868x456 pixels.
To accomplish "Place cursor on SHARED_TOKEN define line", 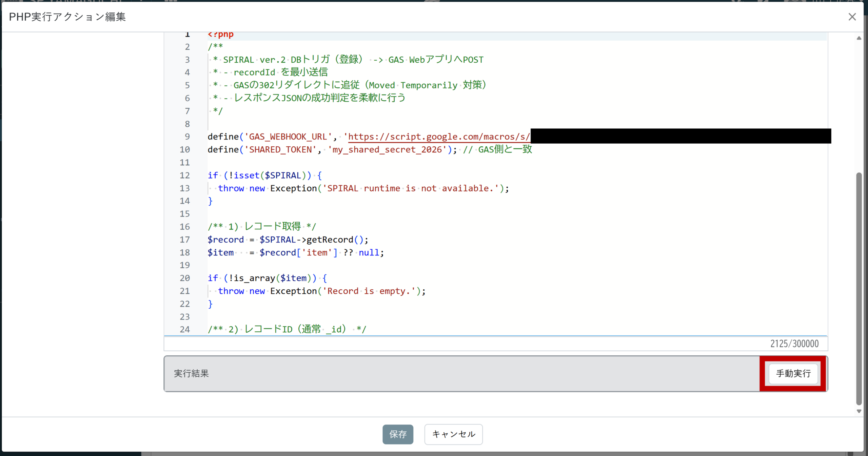I will (280, 149).
